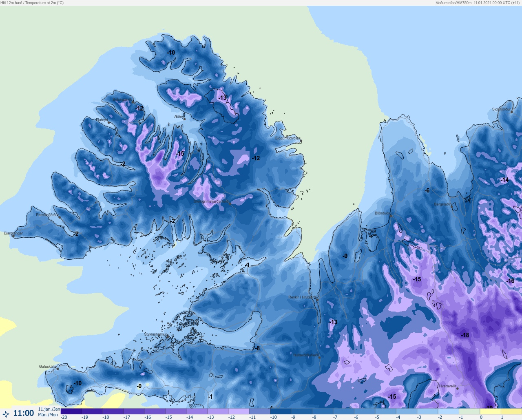Viewport: 522px width, 420px height.
Task: Select the legend swatch between -10 and -9
Action: coord(281,411)
